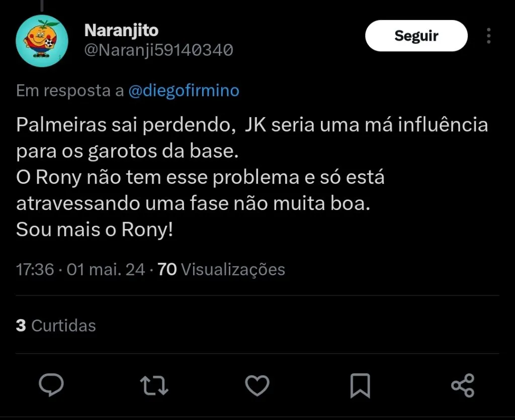Open the three-dot more options menu

(488, 36)
